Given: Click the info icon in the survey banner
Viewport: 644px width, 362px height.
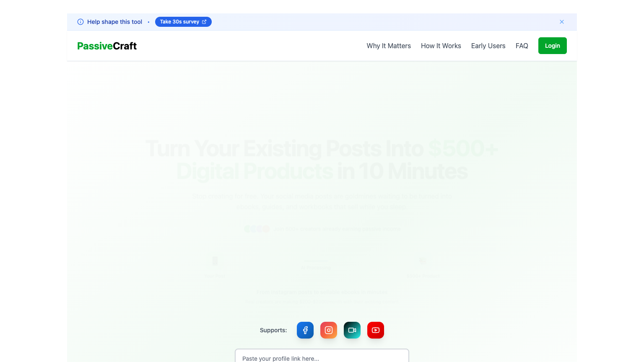Looking at the screenshot, I should 80,22.
